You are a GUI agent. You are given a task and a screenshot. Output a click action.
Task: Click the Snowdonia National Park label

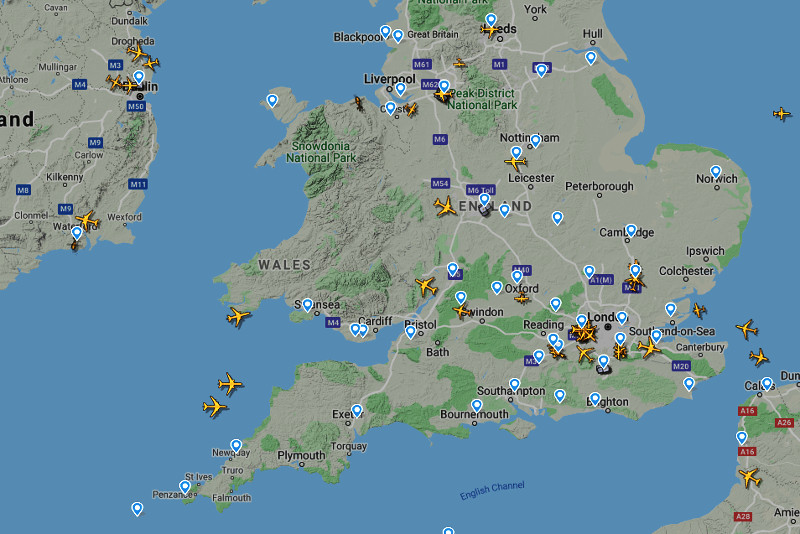321,151
